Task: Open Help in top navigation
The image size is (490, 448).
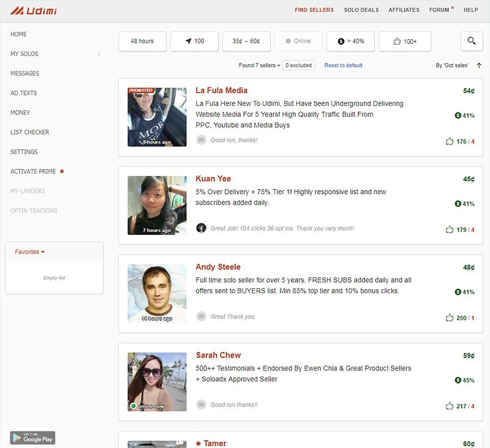Action: [x=470, y=10]
